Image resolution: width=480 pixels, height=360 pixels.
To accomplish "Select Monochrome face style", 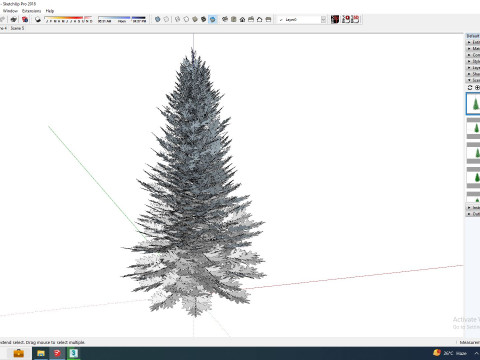I will [x=212, y=19].
